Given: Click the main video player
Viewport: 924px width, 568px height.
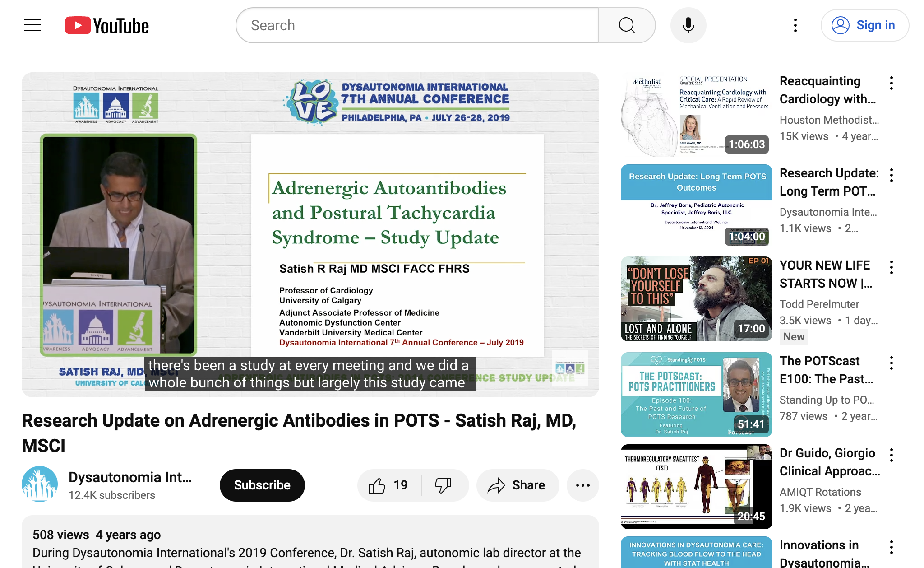Looking at the screenshot, I should 310,235.
